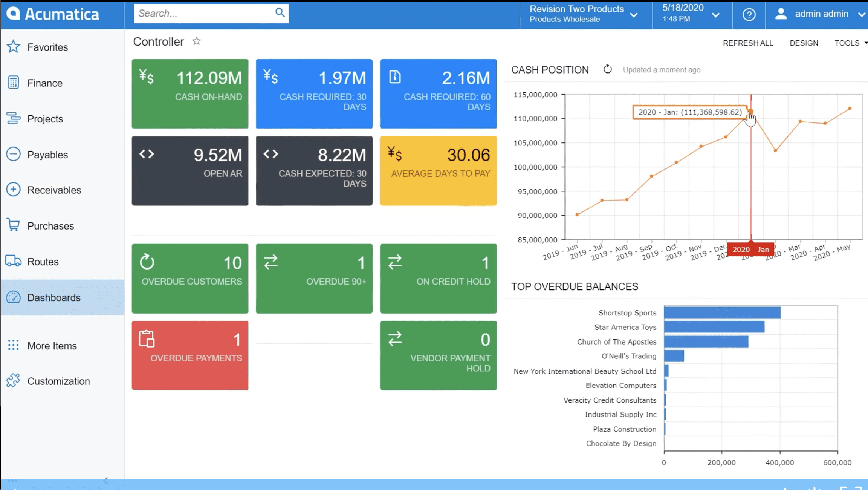Viewport: 868px width, 490px height.
Task: Expand the Revision Two Products company selector
Action: point(634,14)
